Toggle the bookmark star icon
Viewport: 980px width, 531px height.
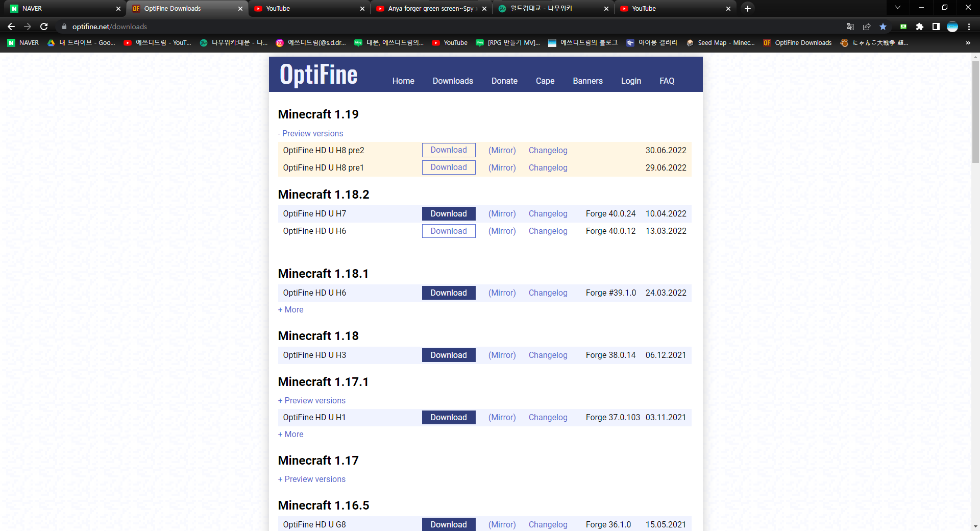[x=883, y=27]
